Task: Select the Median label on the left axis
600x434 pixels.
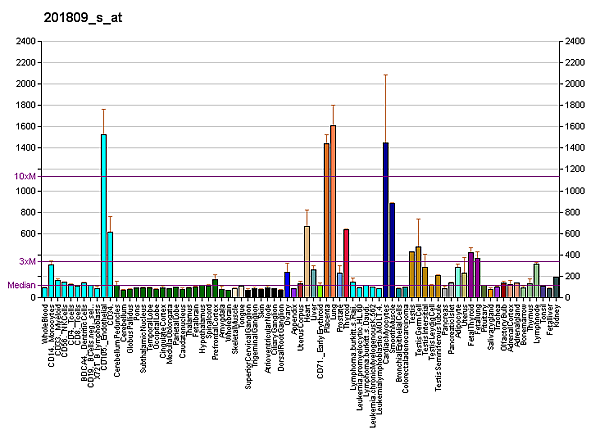Action: [21, 284]
